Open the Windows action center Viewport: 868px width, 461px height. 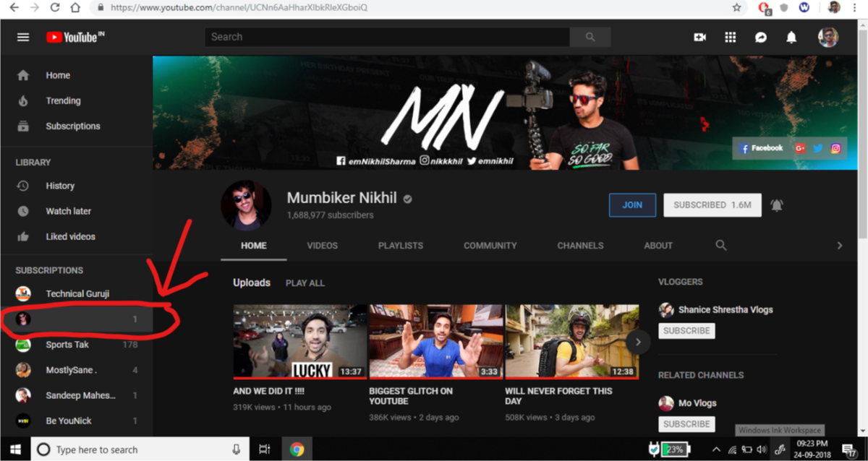849,449
